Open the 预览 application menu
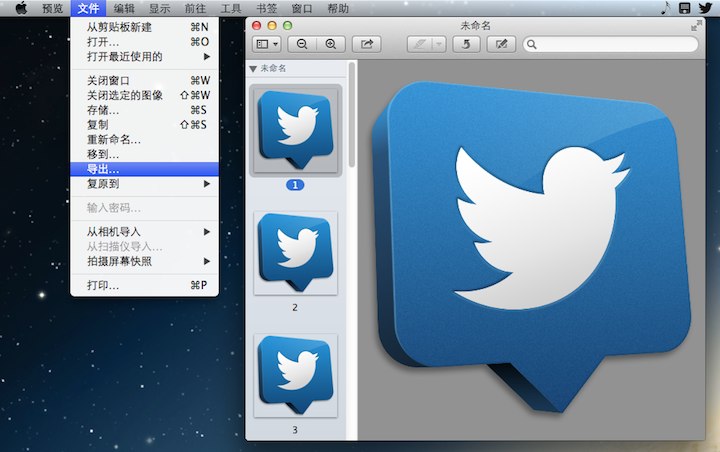 (x=52, y=8)
